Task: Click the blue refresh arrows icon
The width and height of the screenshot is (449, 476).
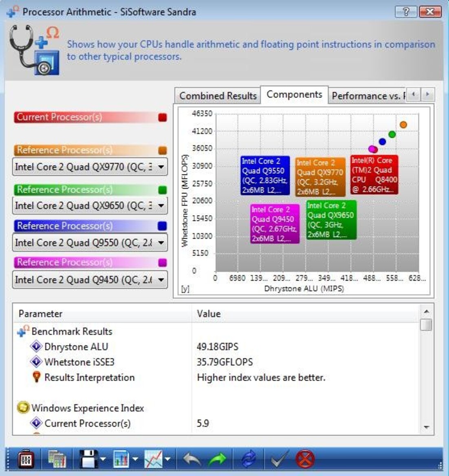Action: pyautogui.click(x=249, y=459)
